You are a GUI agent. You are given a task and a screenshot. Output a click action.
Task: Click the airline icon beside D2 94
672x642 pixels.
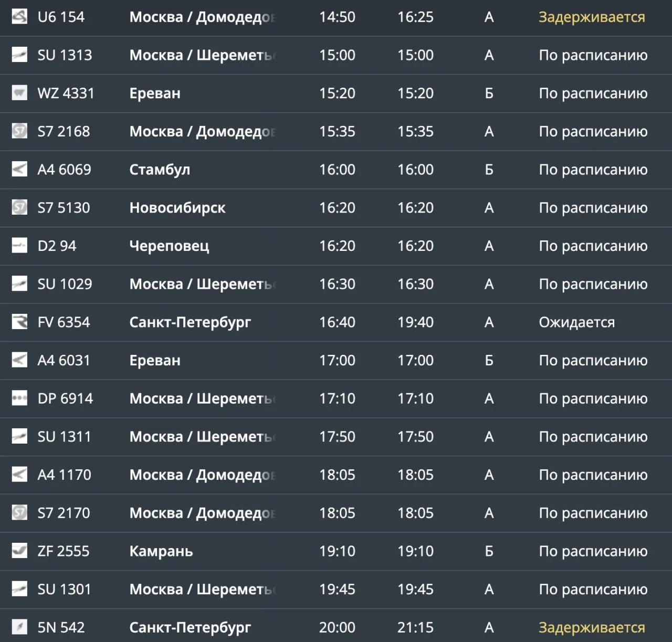[19, 246]
